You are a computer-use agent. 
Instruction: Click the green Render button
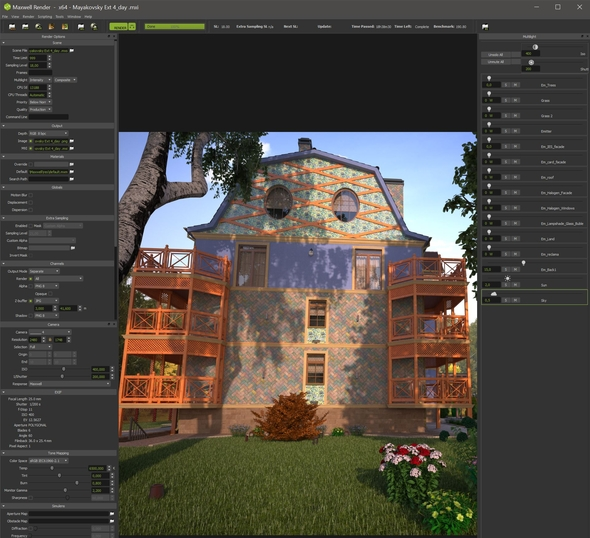(x=119, y=27)
